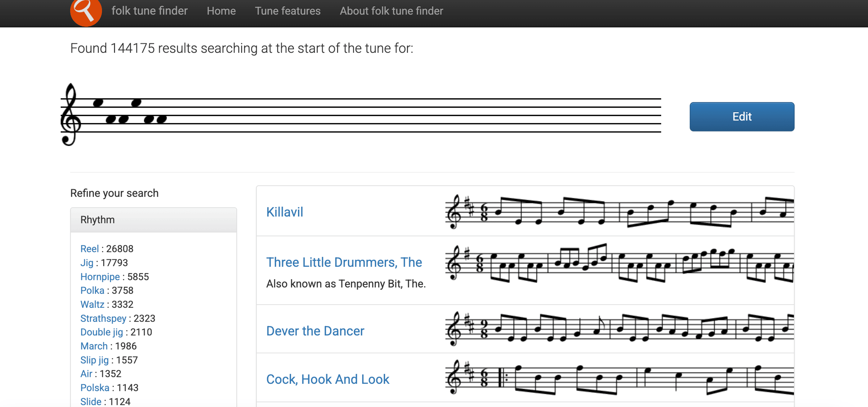Open the Killavil tune link

pos(285,212)
